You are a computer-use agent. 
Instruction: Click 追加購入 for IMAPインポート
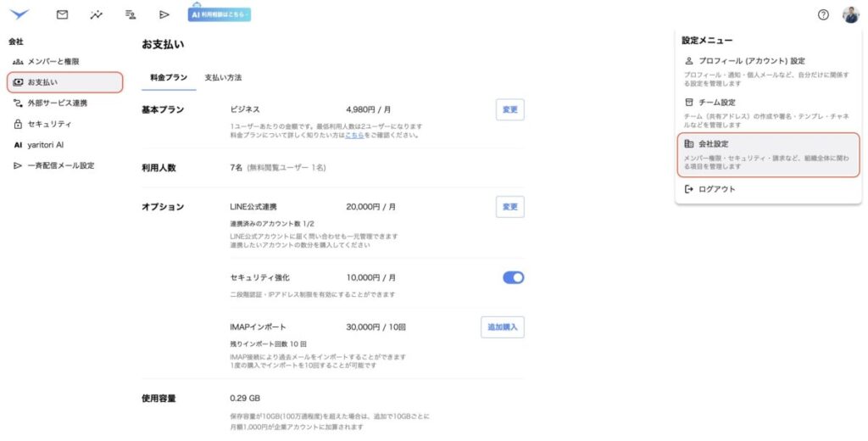(503, 327)
